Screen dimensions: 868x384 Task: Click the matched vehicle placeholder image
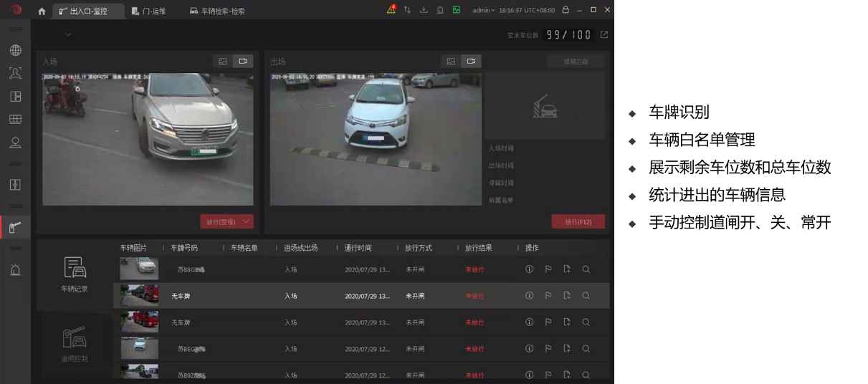tap(545, 105)
